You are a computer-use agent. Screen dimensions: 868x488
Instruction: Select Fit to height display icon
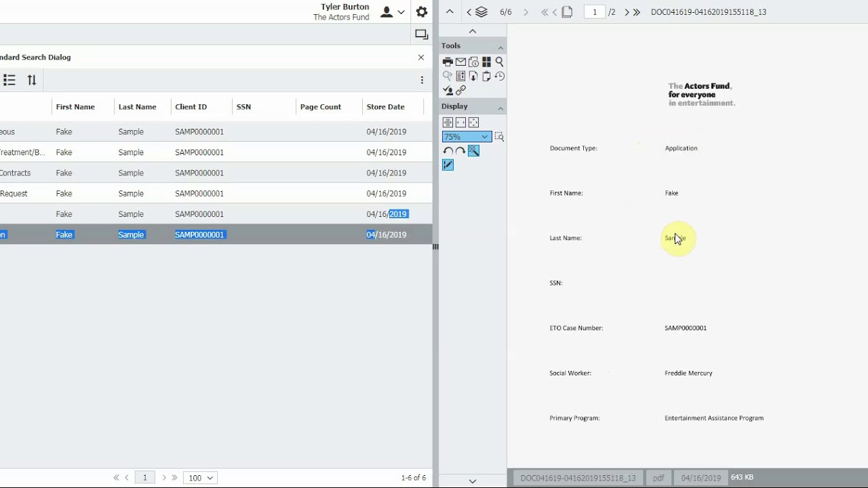click(448, 123)
